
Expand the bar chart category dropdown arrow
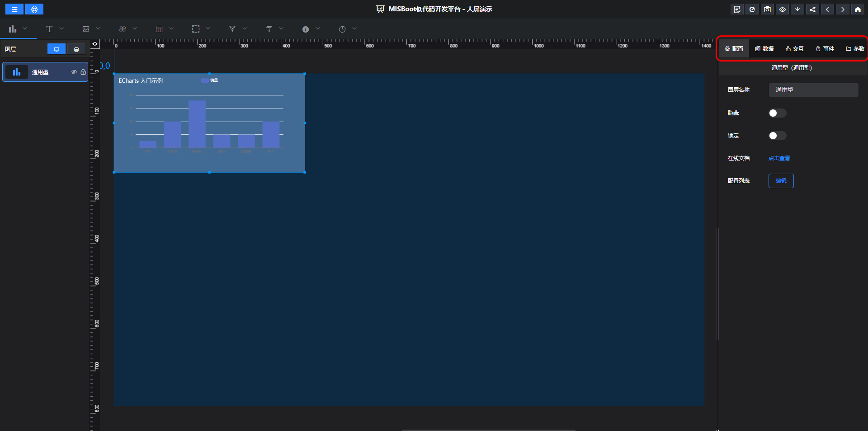(25, 28)
